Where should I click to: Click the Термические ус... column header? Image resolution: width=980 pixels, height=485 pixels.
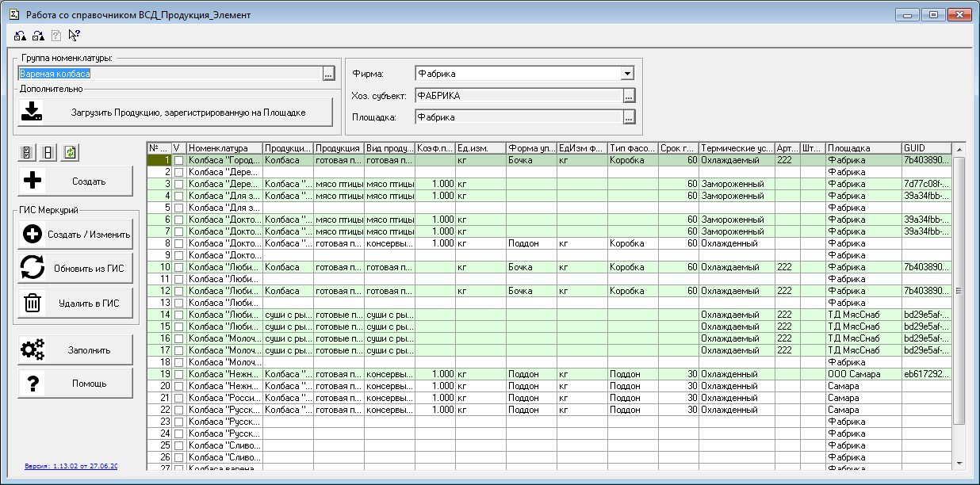click(x=737, y=148)
